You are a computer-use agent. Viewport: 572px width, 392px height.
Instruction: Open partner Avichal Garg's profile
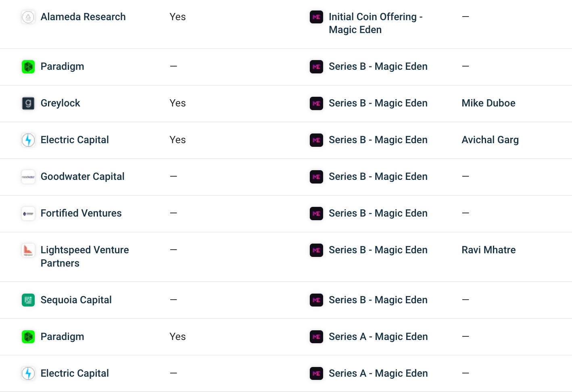pyautogui.click(x=490, y=140)
